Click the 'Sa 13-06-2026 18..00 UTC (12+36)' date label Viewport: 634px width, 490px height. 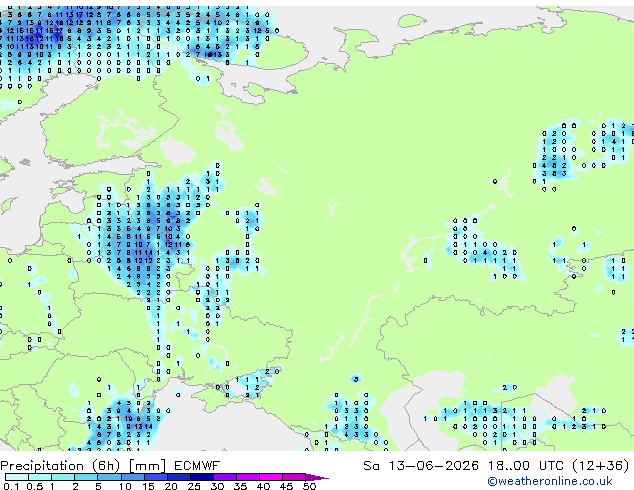[496, 466]
